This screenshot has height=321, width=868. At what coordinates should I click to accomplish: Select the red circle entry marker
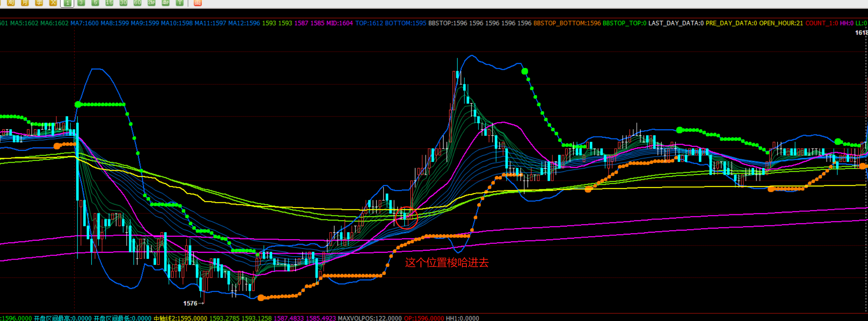[x=406, y=218]
